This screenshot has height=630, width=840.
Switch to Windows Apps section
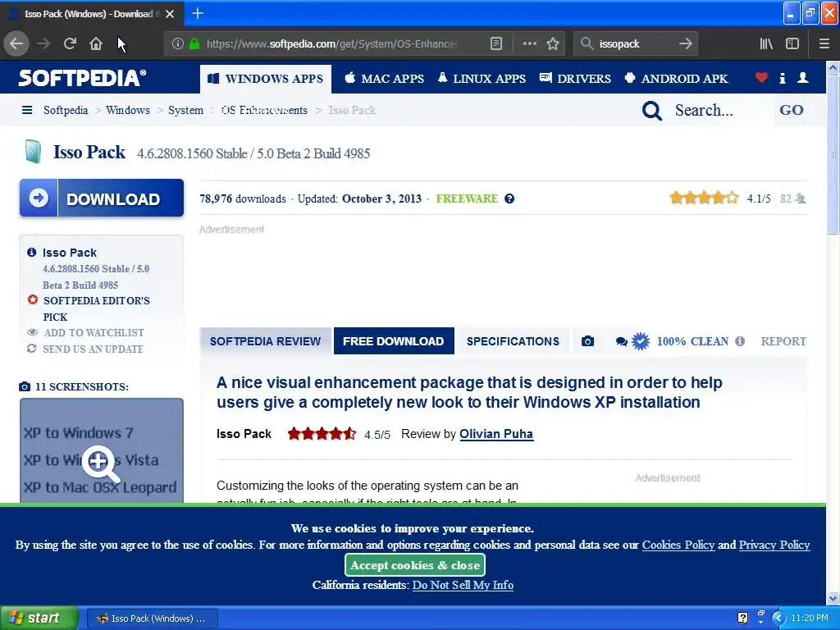pos(266,79)
